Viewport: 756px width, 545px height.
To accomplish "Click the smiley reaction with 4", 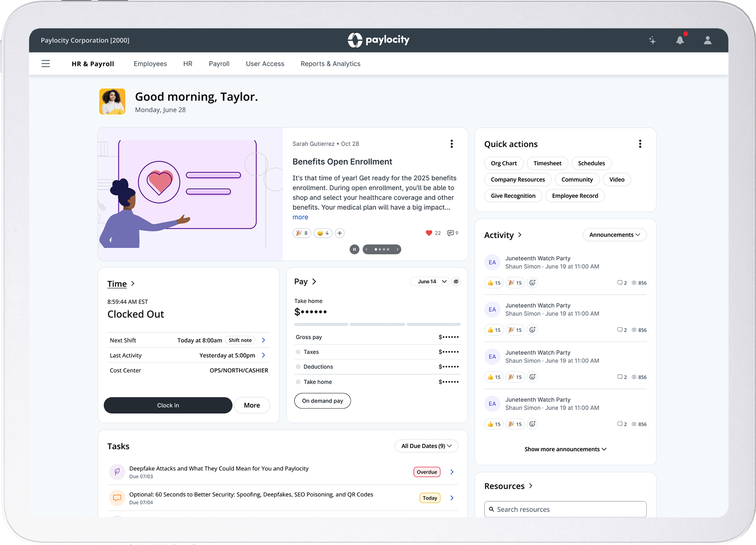I will (323, 233).
